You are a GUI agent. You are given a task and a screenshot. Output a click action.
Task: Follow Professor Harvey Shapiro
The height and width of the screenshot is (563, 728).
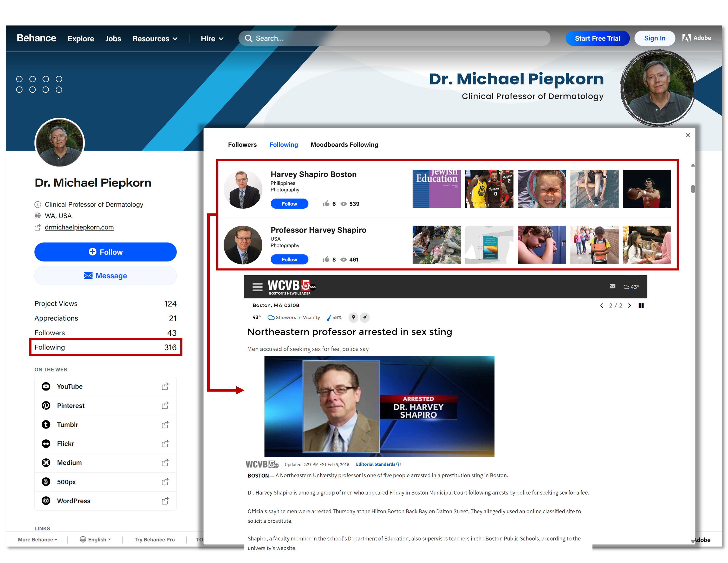[289, 259]
